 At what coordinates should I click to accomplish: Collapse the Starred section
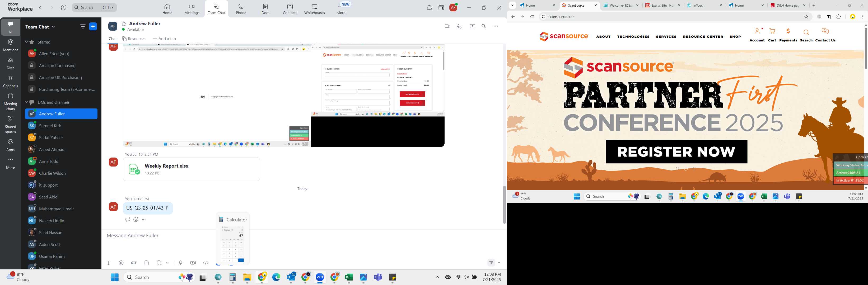pyautogui.click(x=26, y=42)
